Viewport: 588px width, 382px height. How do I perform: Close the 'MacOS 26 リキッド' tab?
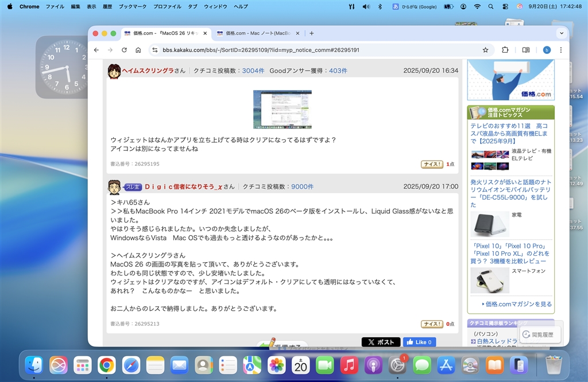pyautogui.click(x=205, y=33)
